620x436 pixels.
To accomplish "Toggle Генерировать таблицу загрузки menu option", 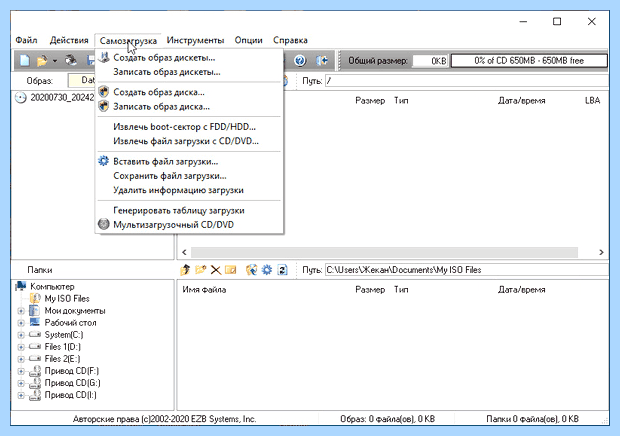I will [x=189, y=210].
